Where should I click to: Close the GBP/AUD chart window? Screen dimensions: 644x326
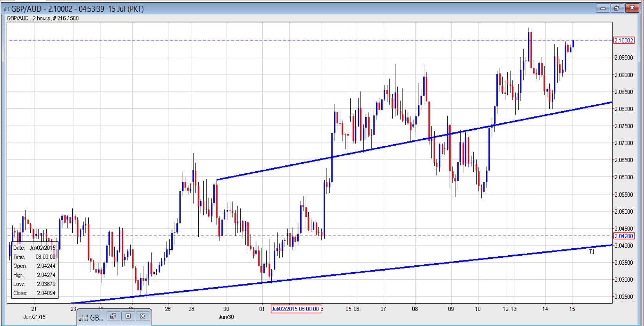tap(632, 8)
